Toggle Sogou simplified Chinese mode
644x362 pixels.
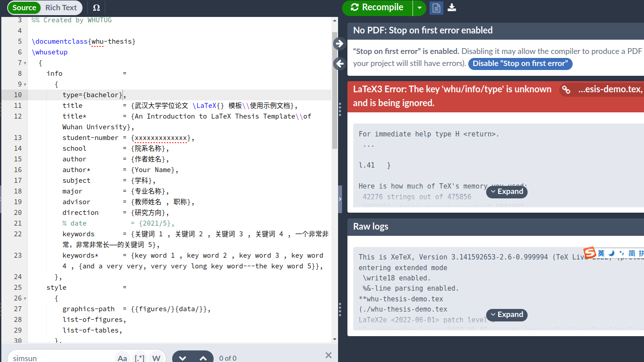coord(633,253)
